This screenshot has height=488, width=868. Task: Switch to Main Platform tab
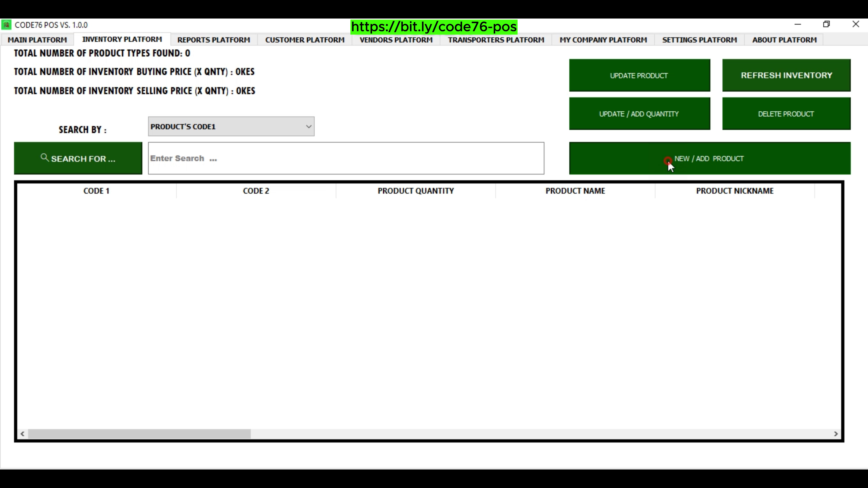pyautogui.click(x=37, y=40)
